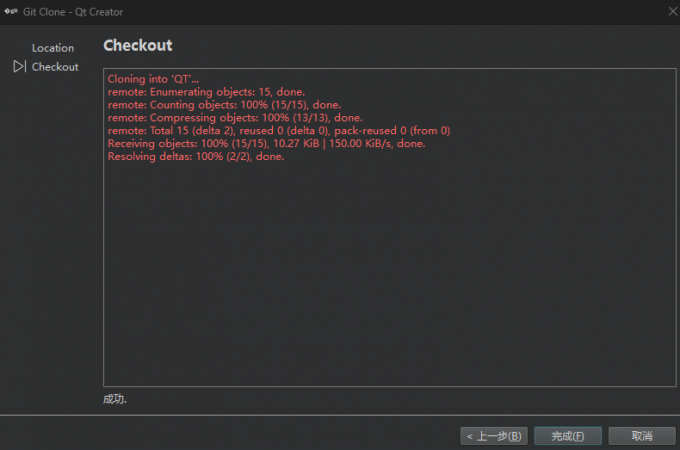
Task: Click the arrow indicator beside Checkout step
Action: [x=19, y=67]
